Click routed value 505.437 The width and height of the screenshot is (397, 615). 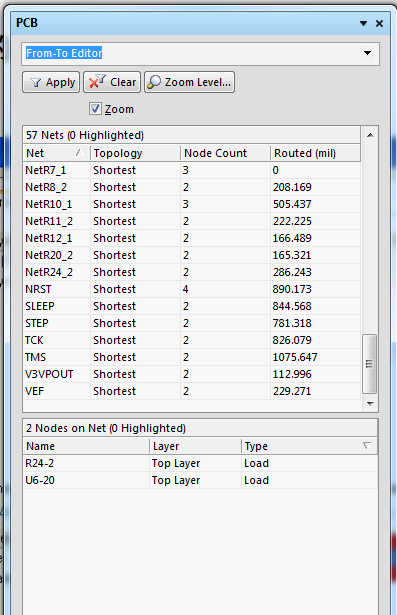click(292, 204)
